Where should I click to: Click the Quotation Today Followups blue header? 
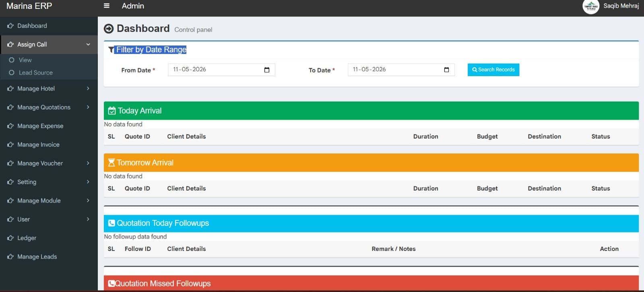(x=371, y=223)
